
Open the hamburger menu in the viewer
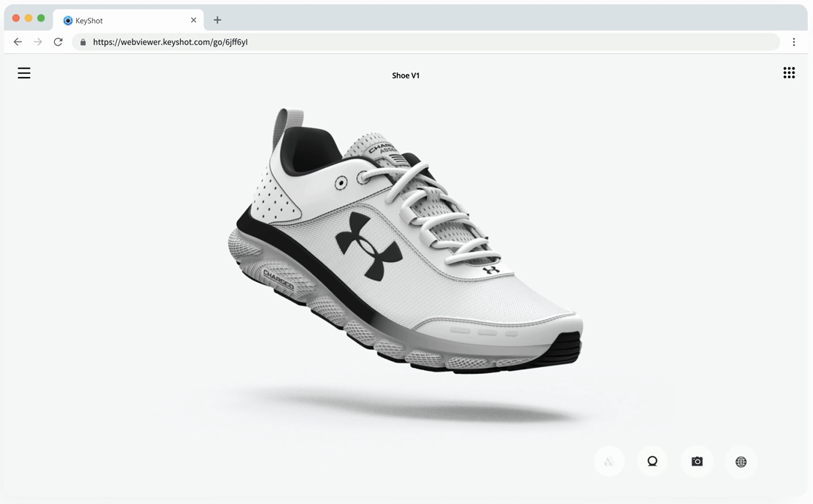24,73
